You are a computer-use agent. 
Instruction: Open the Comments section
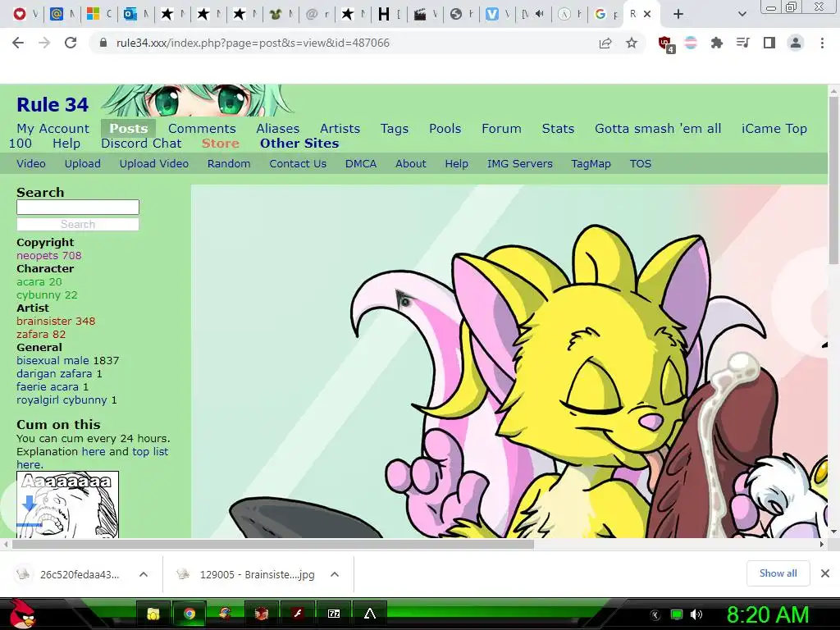point(202,129)
